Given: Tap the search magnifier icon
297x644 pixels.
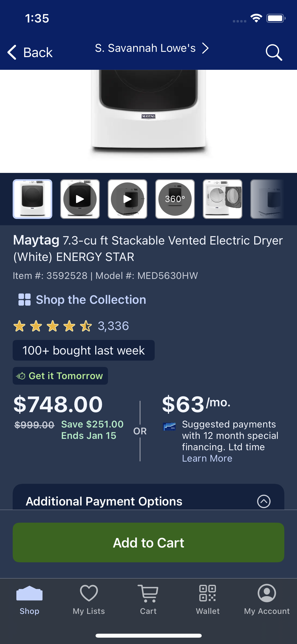Looking at the screenshot, I should click(274, 52).
